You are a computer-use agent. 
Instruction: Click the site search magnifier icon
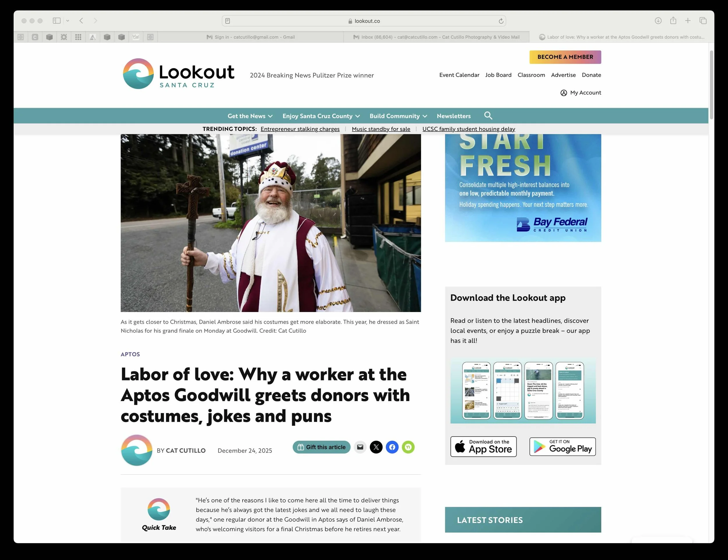coord(488,116)
